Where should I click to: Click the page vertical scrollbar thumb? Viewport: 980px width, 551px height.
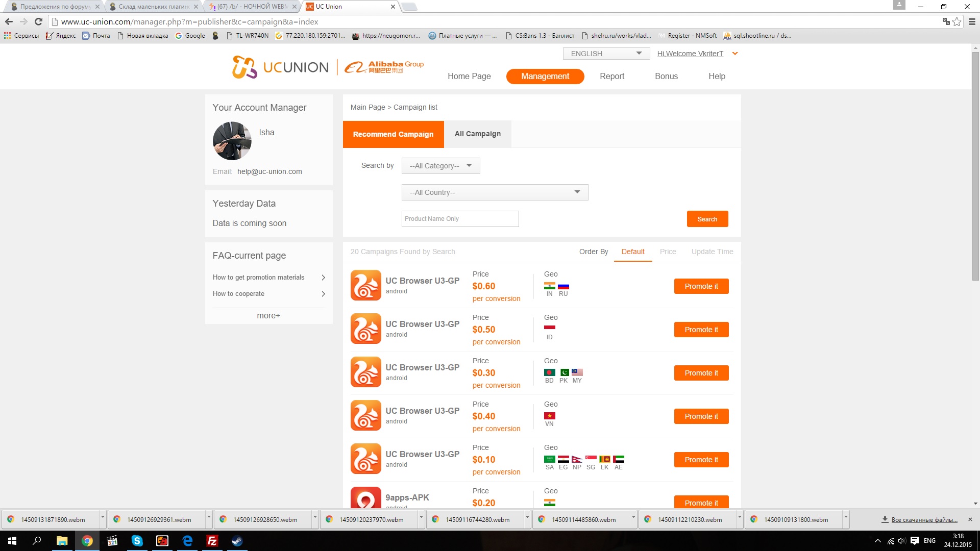tap(975, 166)
